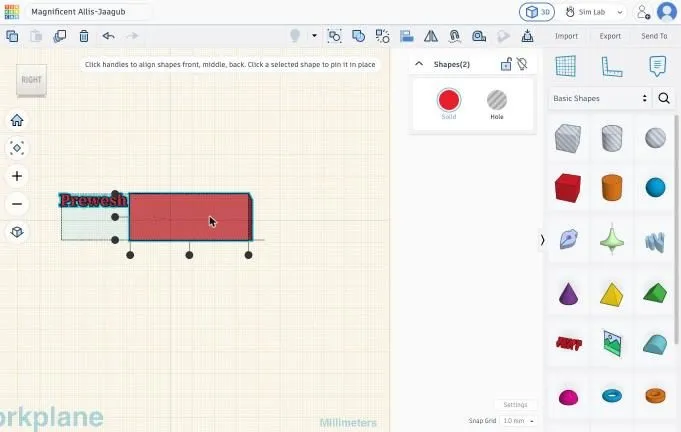The width and height of the screenshot is (681, 432).
Task: Choose the Scribble shape
Action: 568,239
